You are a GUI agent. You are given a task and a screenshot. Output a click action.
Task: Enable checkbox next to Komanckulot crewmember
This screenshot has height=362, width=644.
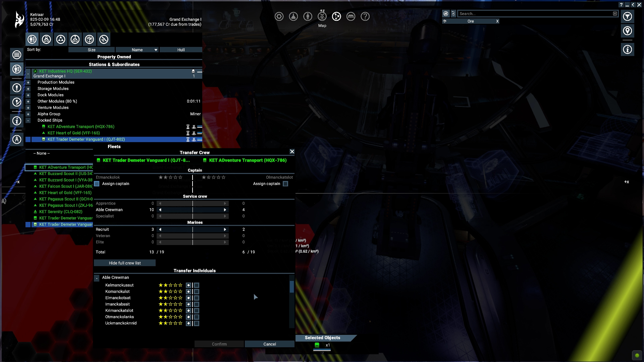pyautogui.click(x=196, y=291)
